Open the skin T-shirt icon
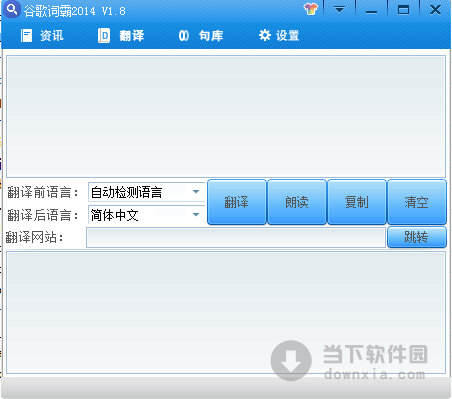Viewport: 452px width, 399px height. (310, 9)
